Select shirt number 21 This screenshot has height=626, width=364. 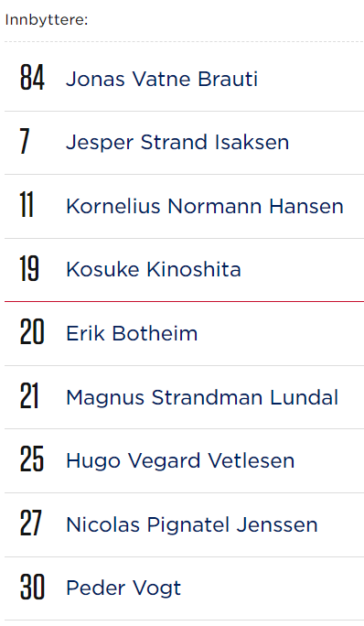29,395
